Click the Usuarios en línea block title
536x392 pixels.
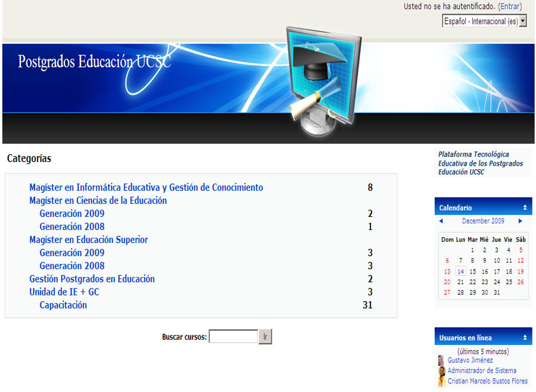click(465, 338)
